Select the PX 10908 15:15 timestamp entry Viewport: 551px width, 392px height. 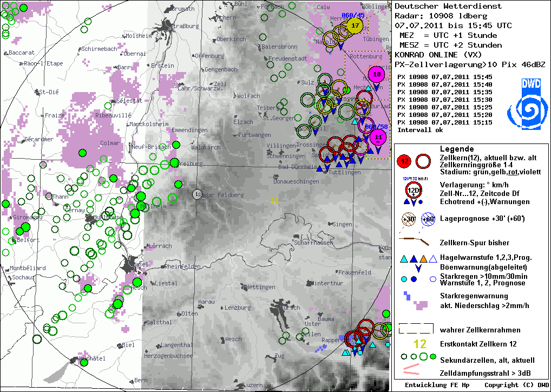(445, 122)
